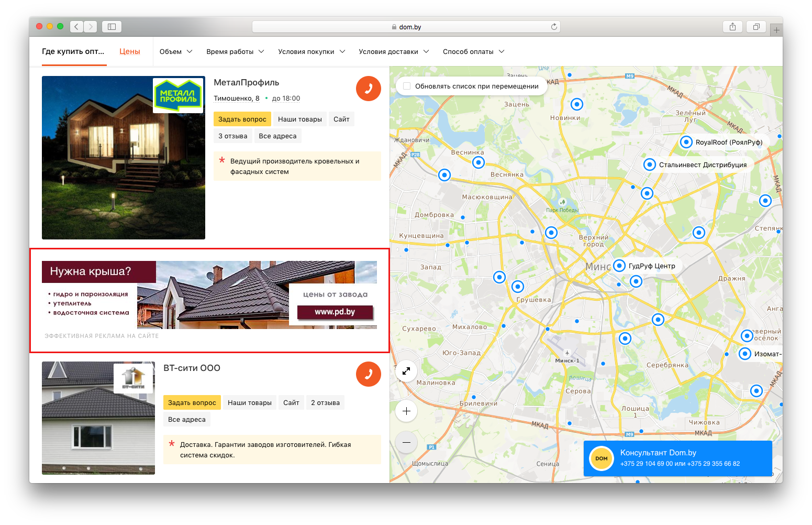Click the Парк Победы map icon
The image size is (812, 525).
coord(563,202)
